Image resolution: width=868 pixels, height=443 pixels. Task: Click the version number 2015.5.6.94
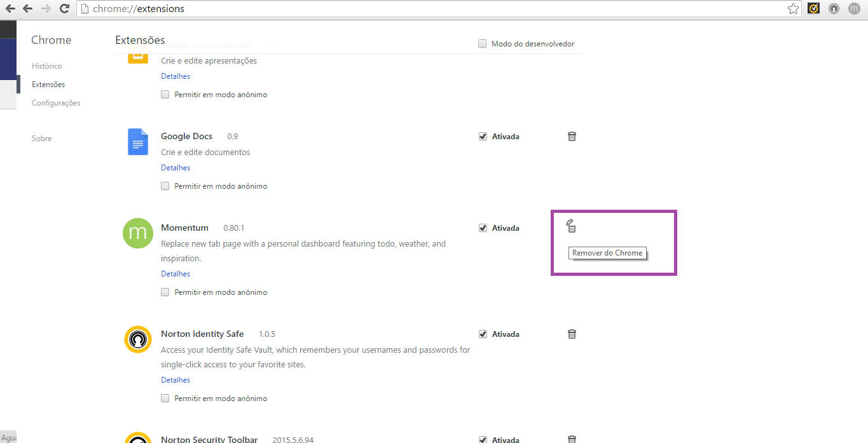(x=293, y=440)
